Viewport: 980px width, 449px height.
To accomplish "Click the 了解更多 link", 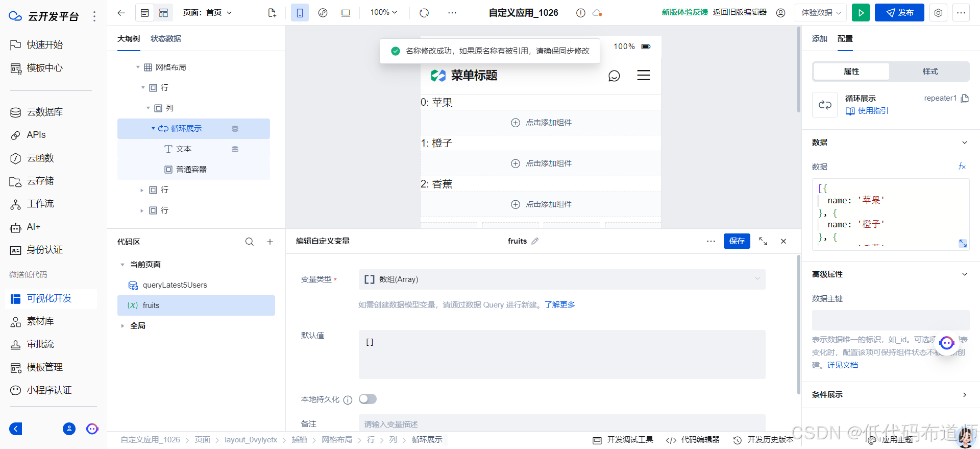I will 560,304.
